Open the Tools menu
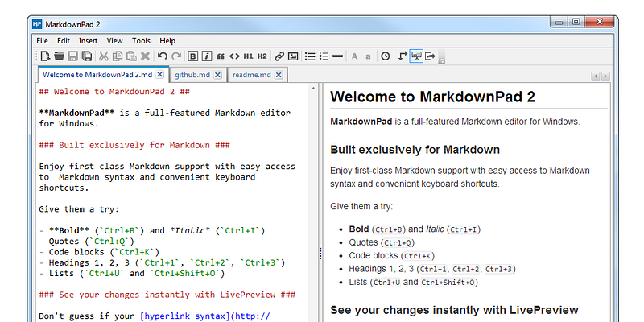The width and height of the screenshot is (644, 322). pyautogui.click(x=141, y=41)
